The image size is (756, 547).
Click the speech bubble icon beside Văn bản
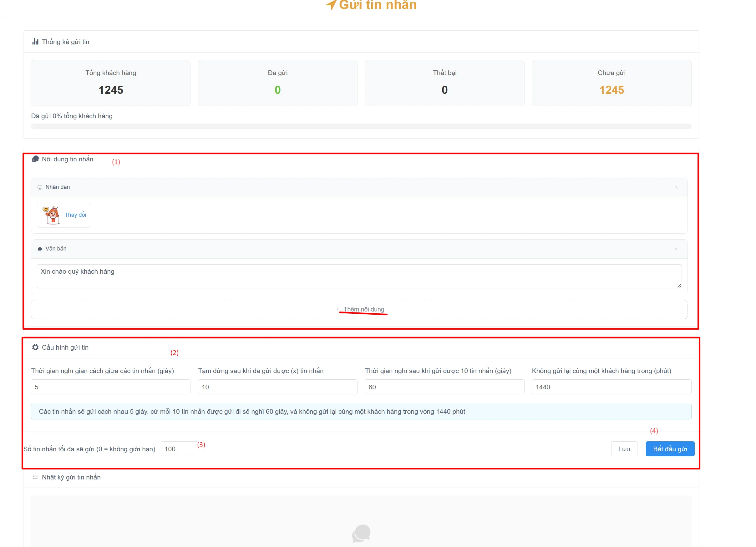click(40, 249)
